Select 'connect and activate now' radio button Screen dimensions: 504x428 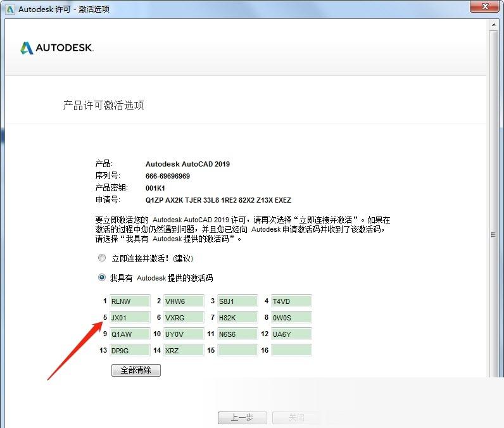(101, 258)
